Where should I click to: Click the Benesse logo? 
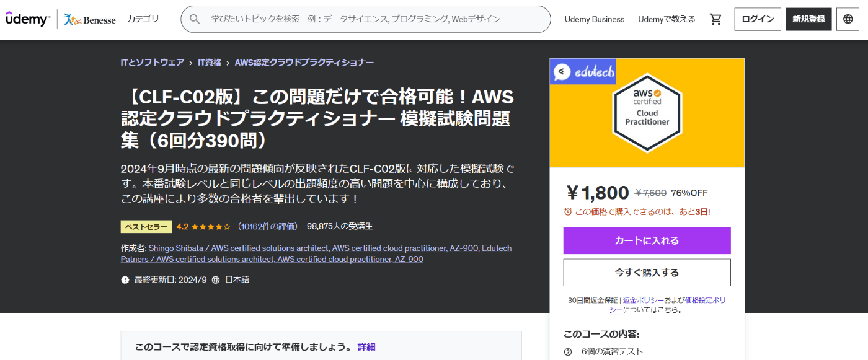(90, 20)
